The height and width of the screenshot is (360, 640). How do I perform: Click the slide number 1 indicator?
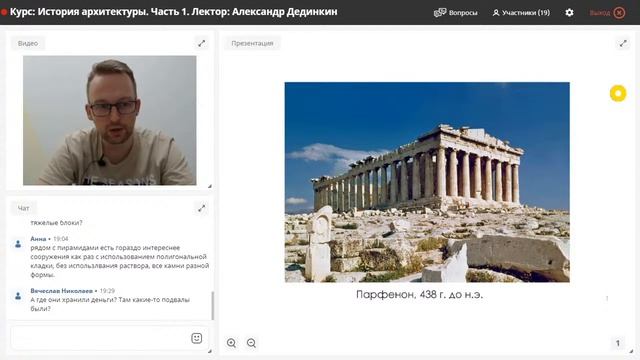(618, 343)
